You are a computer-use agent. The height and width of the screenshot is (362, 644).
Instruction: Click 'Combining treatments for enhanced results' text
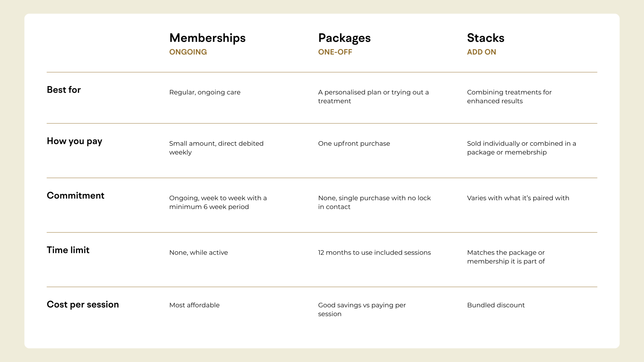(509, 97)
